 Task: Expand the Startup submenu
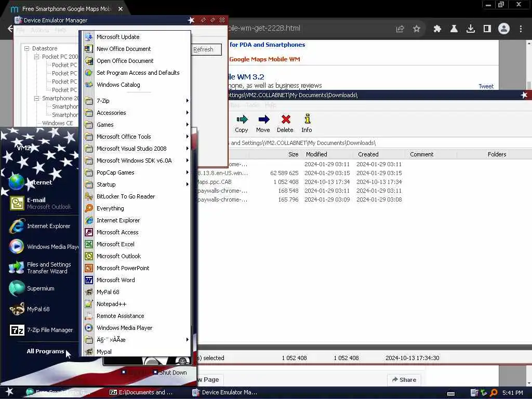[137, 184]
